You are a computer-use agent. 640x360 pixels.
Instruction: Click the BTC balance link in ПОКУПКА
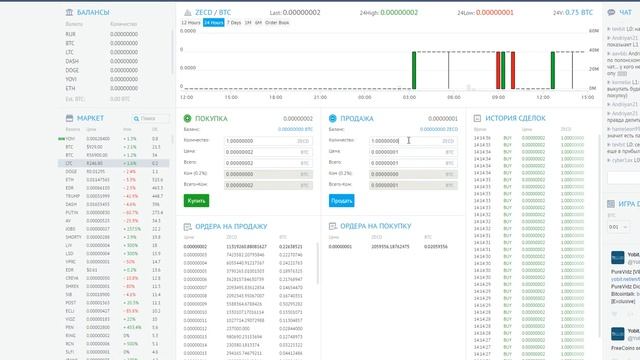[296, 129]
